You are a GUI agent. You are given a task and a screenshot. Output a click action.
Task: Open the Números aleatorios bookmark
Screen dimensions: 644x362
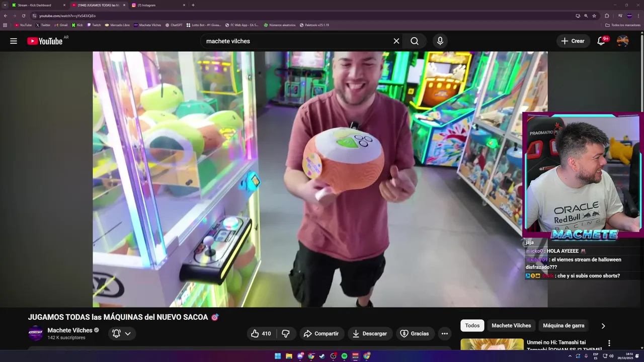click(280, 25)
